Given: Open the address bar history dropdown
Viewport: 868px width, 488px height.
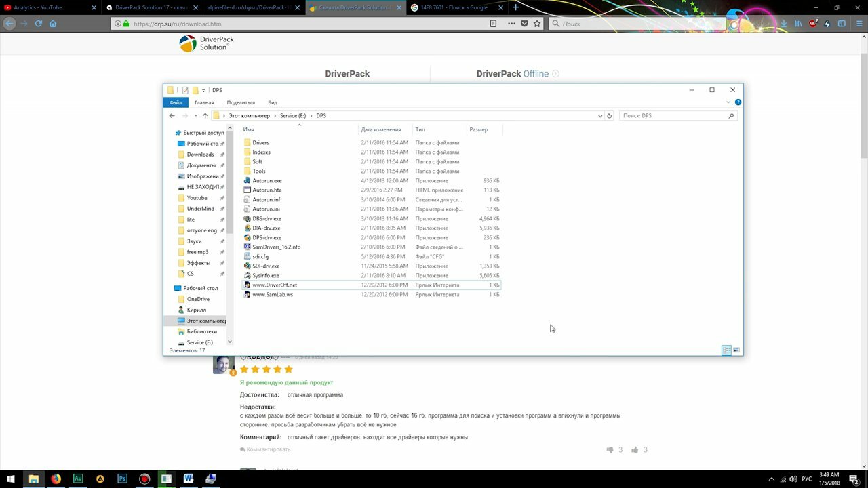Looking at the screenshot, I should [x=599, y=116].
